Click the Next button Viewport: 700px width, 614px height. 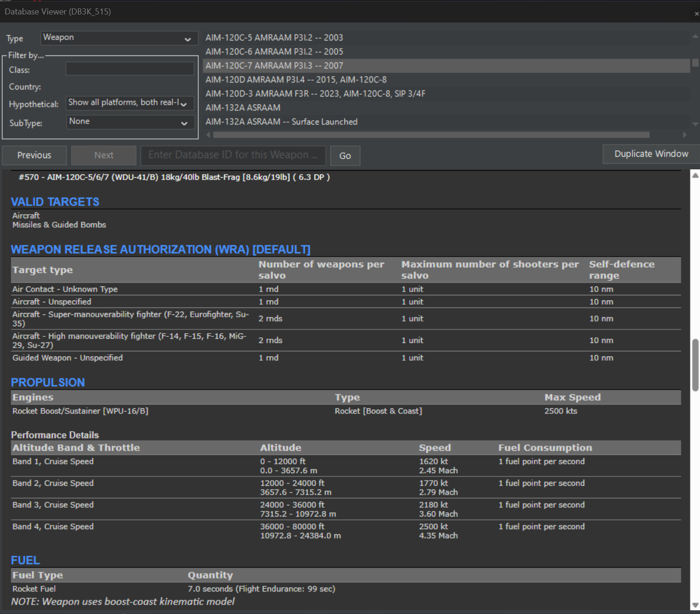coord(103,155)
